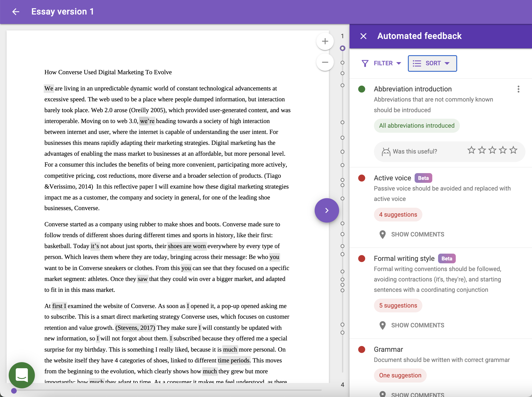Click the page number 1 indicator
Image resolution: width=532 pixels, height=397 pixels.
[x=342, y=36]
